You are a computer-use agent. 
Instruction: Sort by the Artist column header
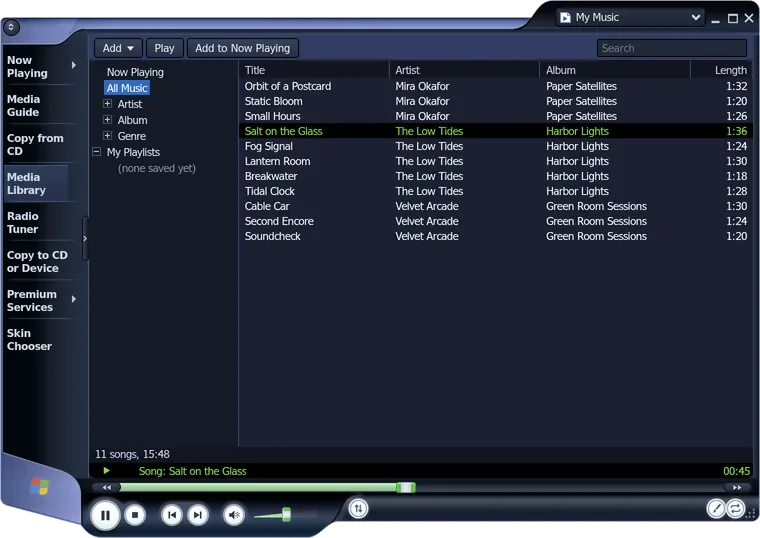[464, 70]
